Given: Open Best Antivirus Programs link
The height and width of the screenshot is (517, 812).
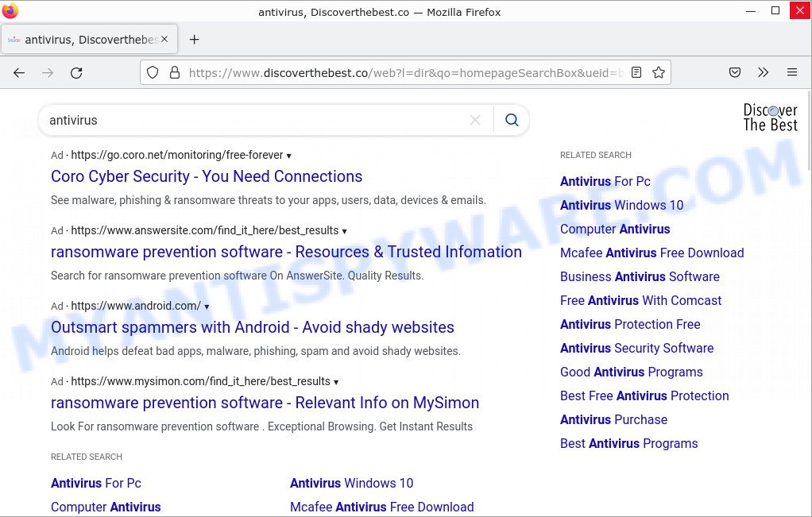Looking at the screenshot, I should pos(628,443).
